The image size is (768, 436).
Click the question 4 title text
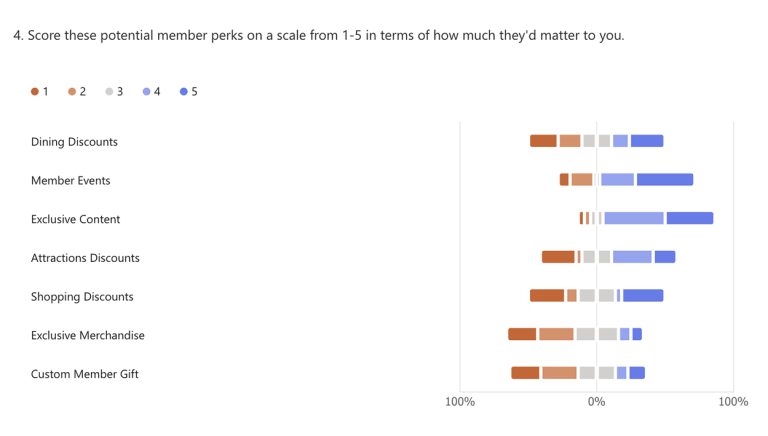(319, 36)
